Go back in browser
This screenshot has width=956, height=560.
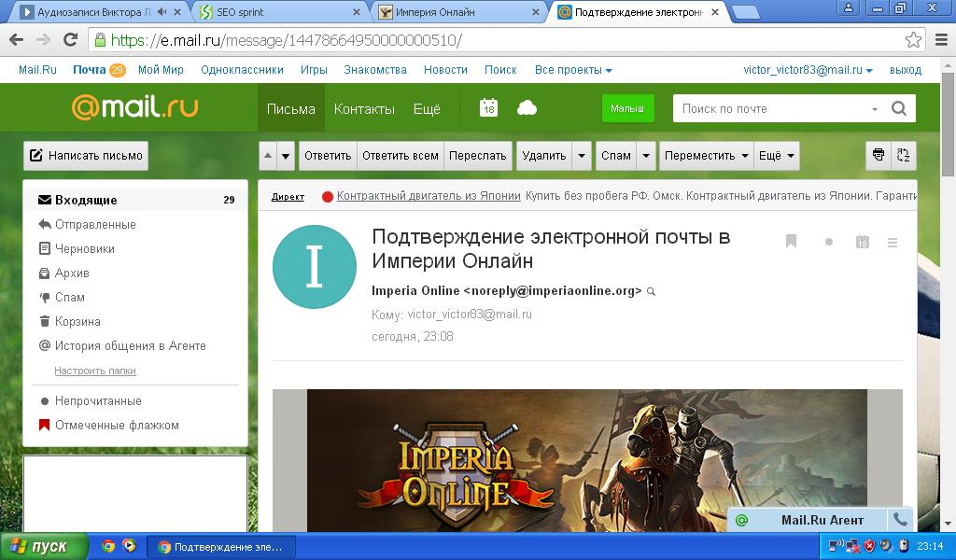(17, 40)
